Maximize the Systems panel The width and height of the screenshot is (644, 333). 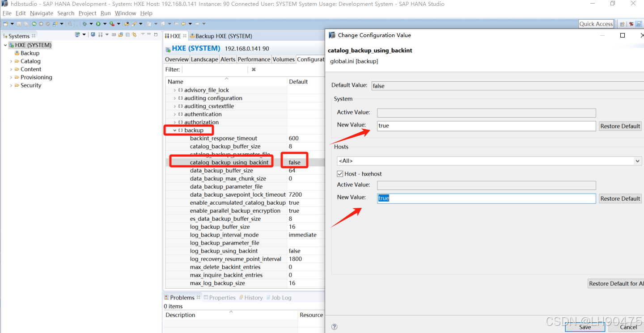coord(156,34)
